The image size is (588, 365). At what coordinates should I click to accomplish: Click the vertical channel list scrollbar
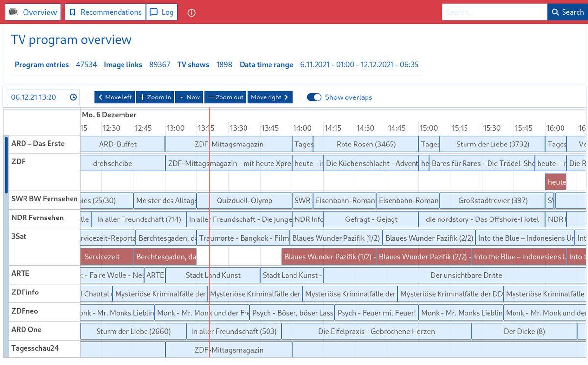6,164
